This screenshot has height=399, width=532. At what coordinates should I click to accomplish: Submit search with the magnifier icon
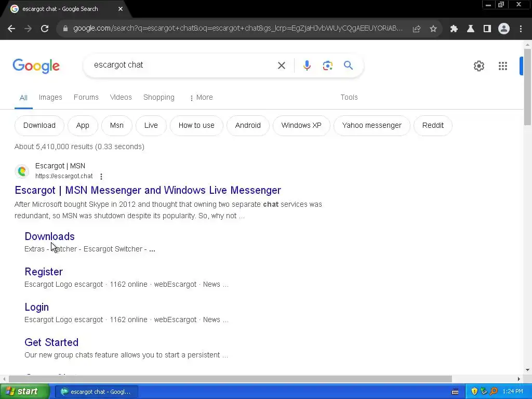[x=348, y=65]
